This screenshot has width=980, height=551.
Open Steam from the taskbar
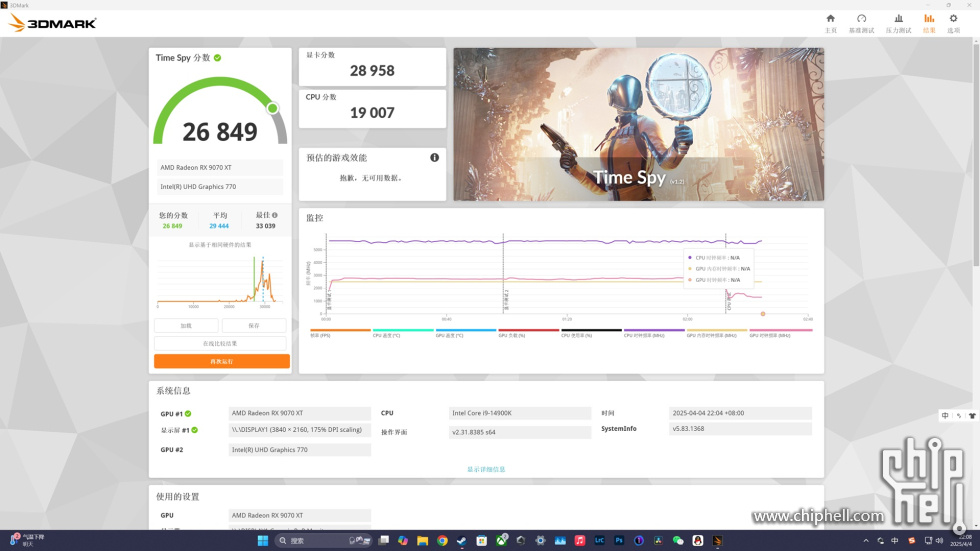click(x=462, y=540)
